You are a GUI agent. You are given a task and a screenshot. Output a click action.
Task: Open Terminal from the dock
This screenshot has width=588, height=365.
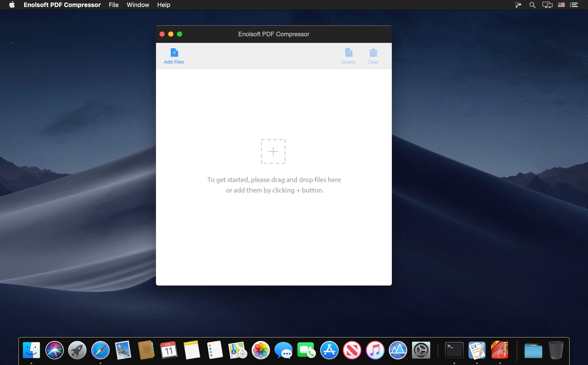coord(454,350)
